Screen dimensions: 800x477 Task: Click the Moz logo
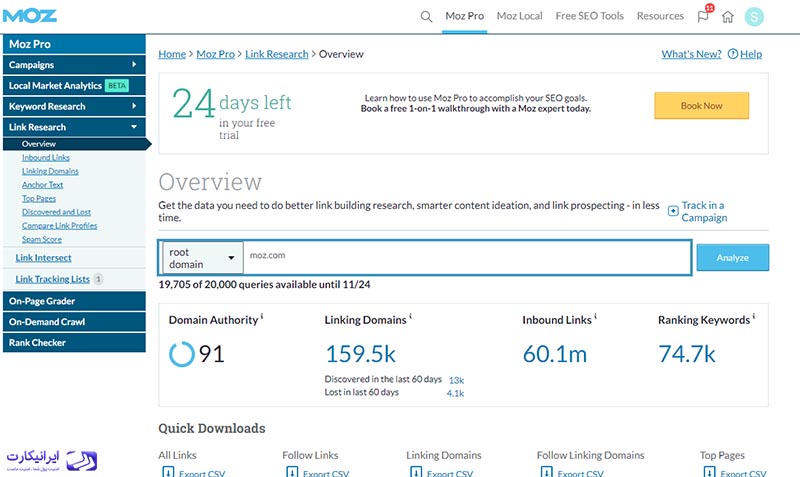pos(29,16)
